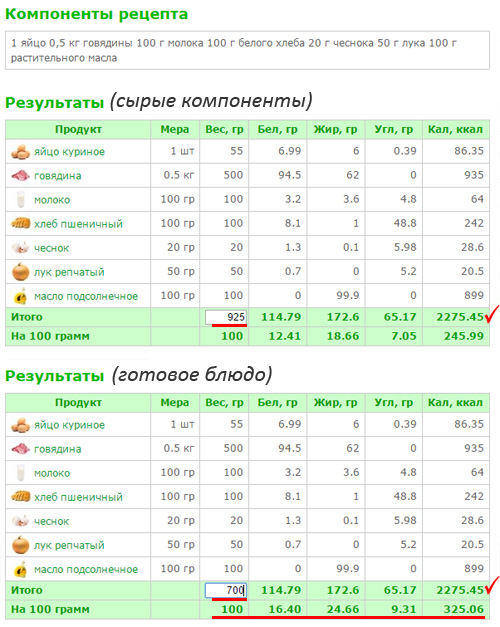The image size is (500, 627).
Task: Open the чеснок link in finished dish table
Action: [51, 521]
